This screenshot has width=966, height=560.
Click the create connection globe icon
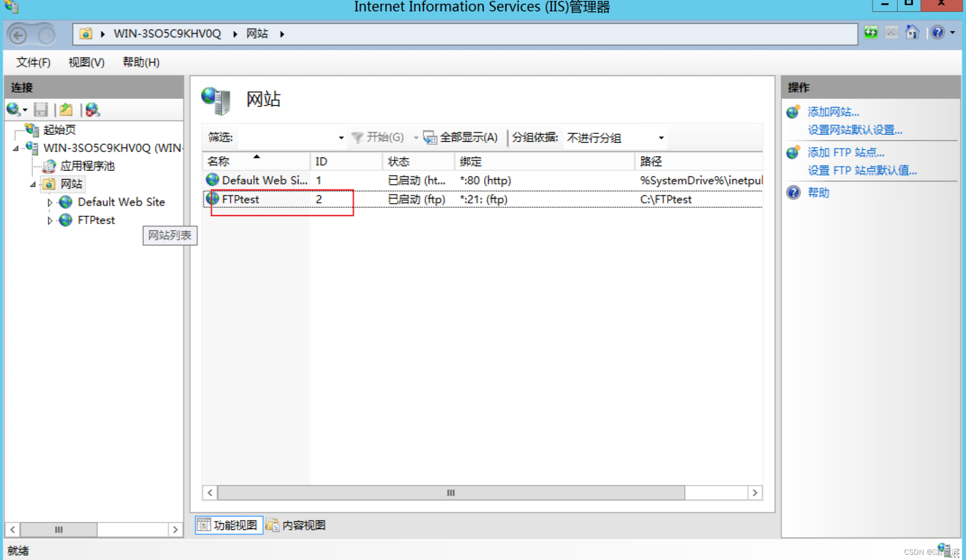click(13, 110)
